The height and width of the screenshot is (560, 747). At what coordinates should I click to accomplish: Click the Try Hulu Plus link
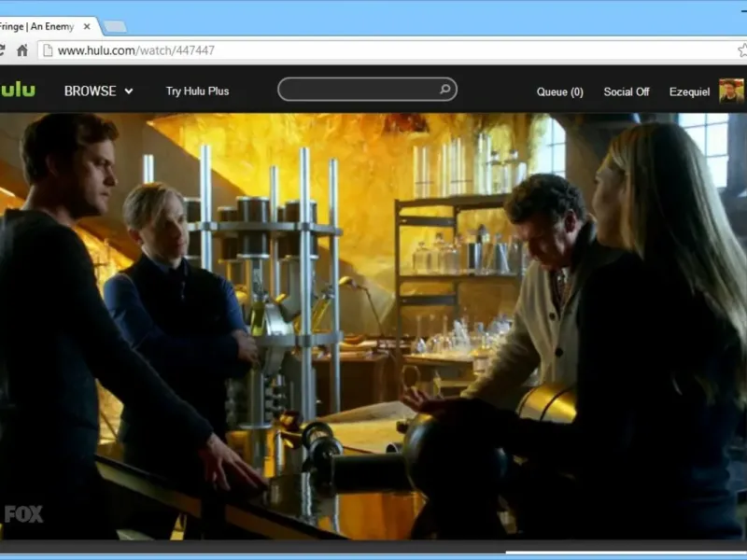tap(197, 91)
